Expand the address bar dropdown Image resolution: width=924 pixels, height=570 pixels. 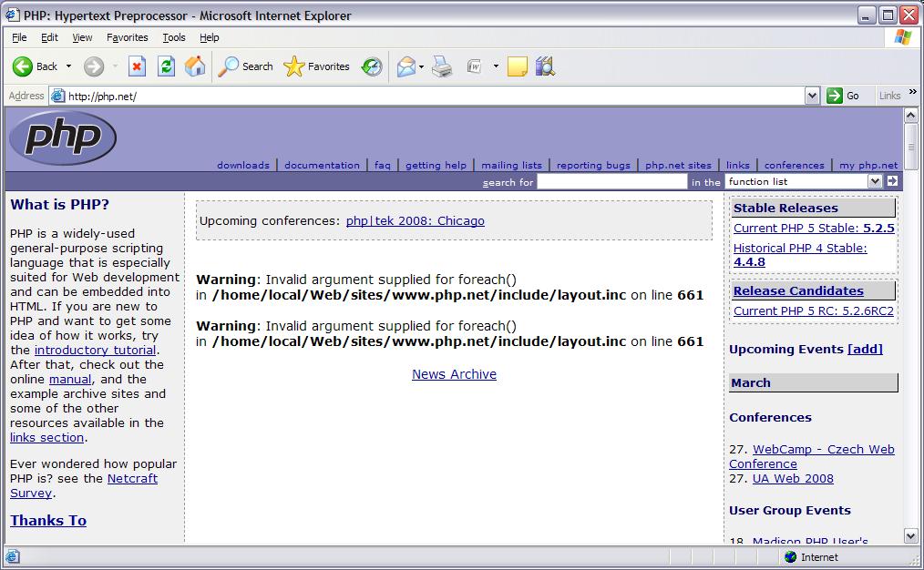coord(813,96)
